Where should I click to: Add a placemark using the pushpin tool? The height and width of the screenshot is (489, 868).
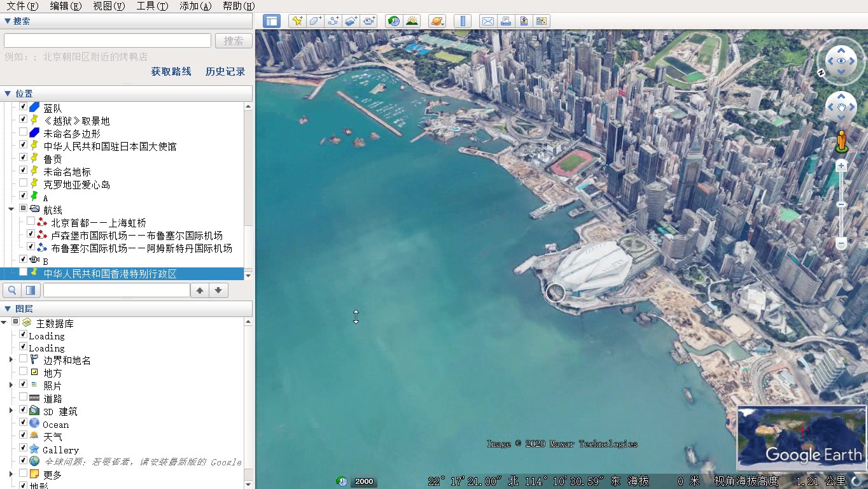(x=297, y=21)
